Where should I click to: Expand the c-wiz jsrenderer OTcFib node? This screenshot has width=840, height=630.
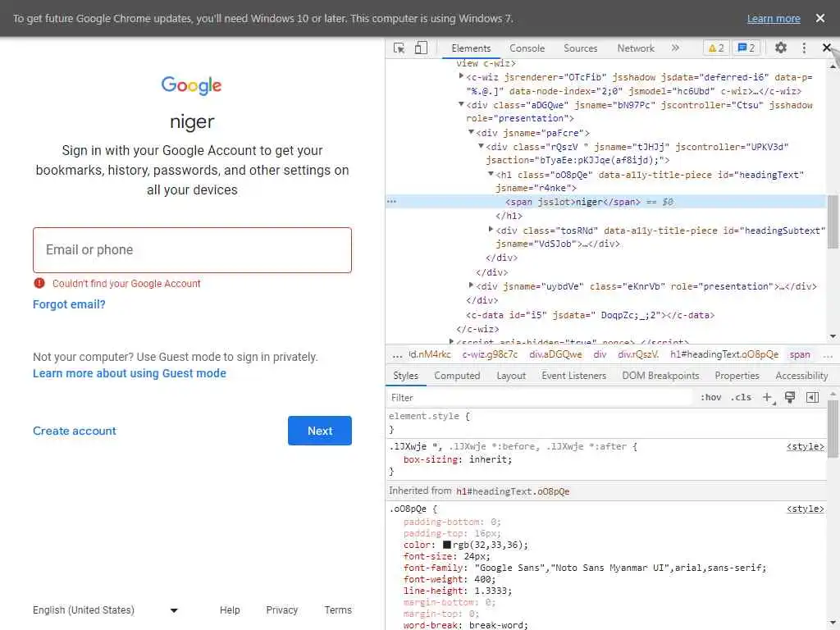(461, 76)
